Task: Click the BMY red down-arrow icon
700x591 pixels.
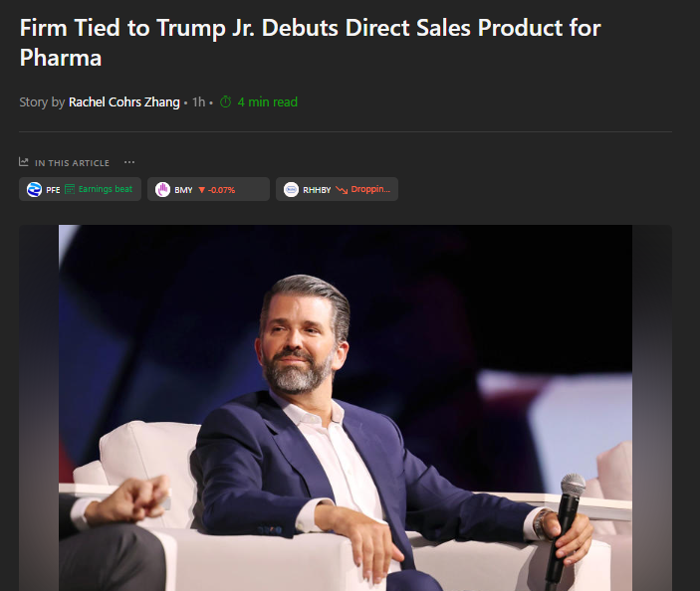Action: click(202, 190)
